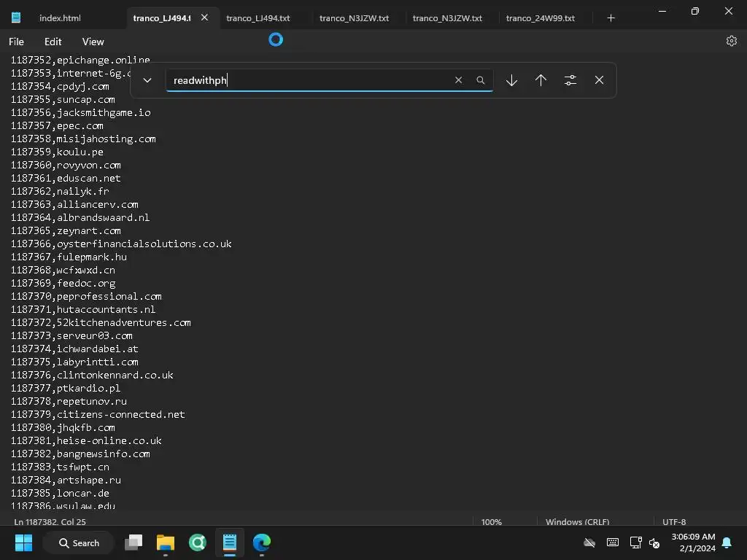The height and width of the screenshot is (560, 747).
Task: Click line 1187382,bangnewsinfo.com
Action: tap(80, 454)
